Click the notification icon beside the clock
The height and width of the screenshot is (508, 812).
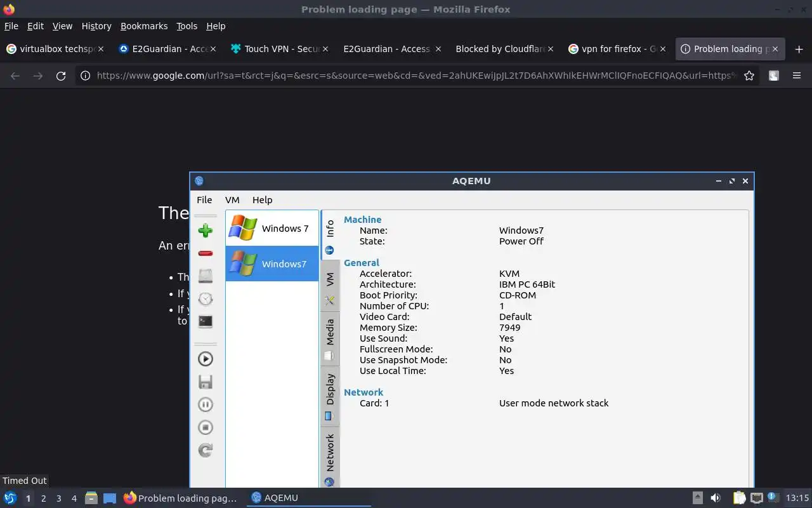click(x=773, y=498)
